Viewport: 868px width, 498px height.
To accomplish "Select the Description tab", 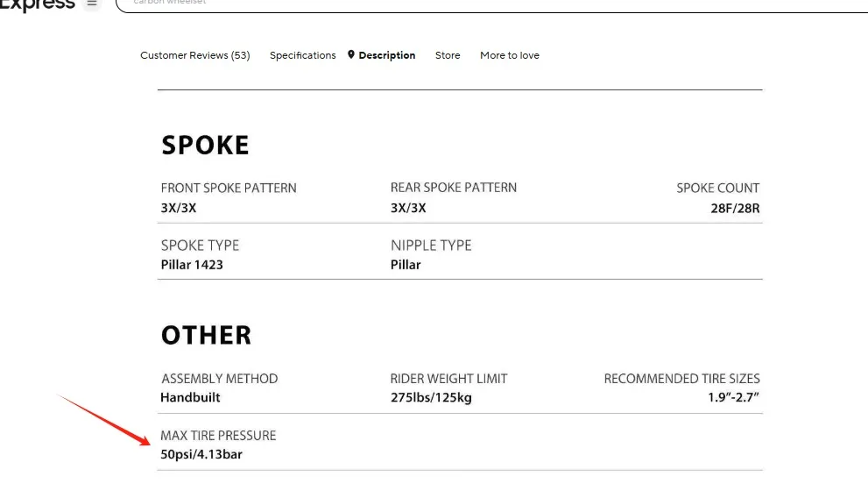I will click(x=386, y=55).
